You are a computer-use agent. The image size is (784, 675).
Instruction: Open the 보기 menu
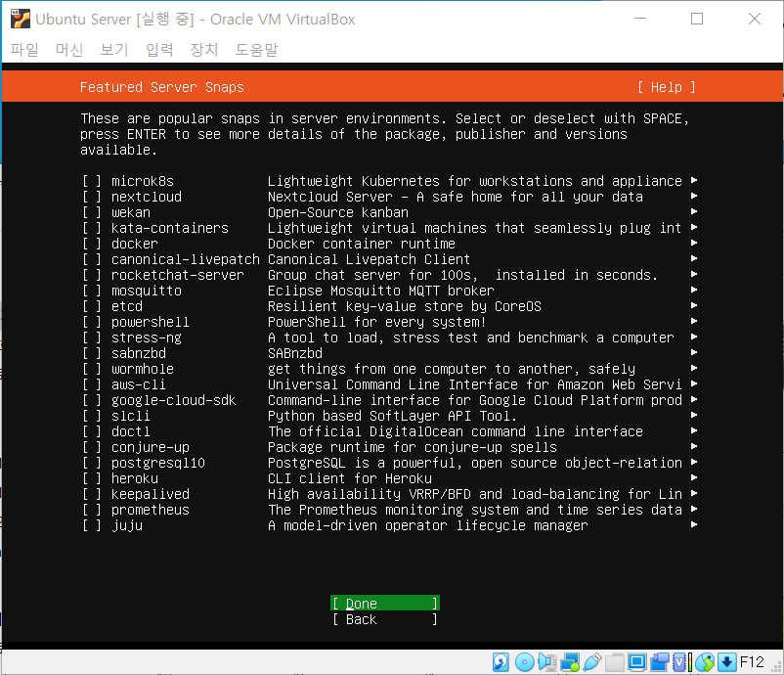(x=114, y=49)
